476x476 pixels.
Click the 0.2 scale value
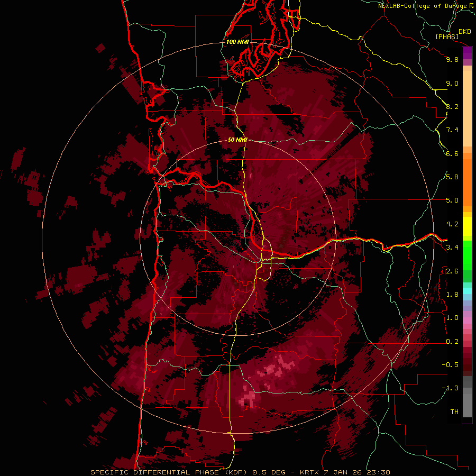452,342
